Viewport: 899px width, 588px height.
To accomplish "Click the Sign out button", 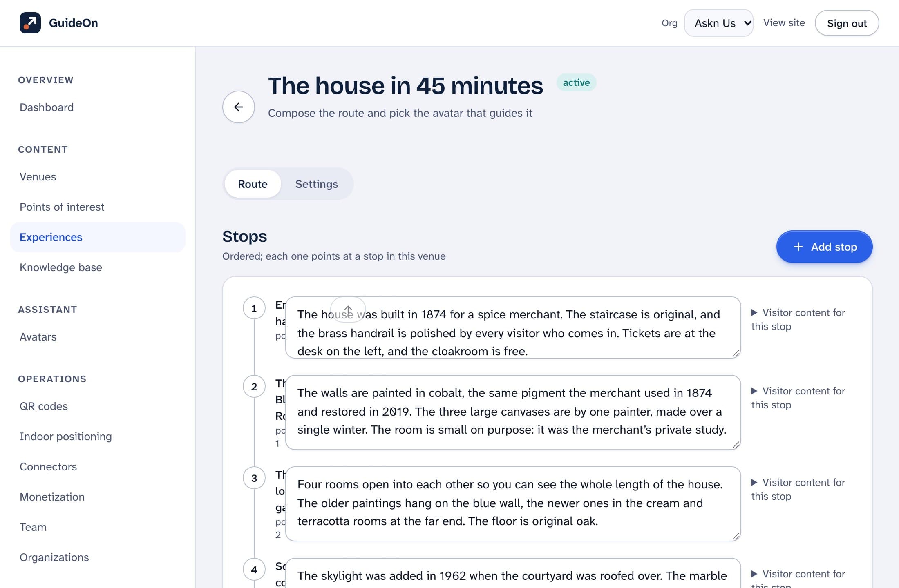I will coord(847,23).
